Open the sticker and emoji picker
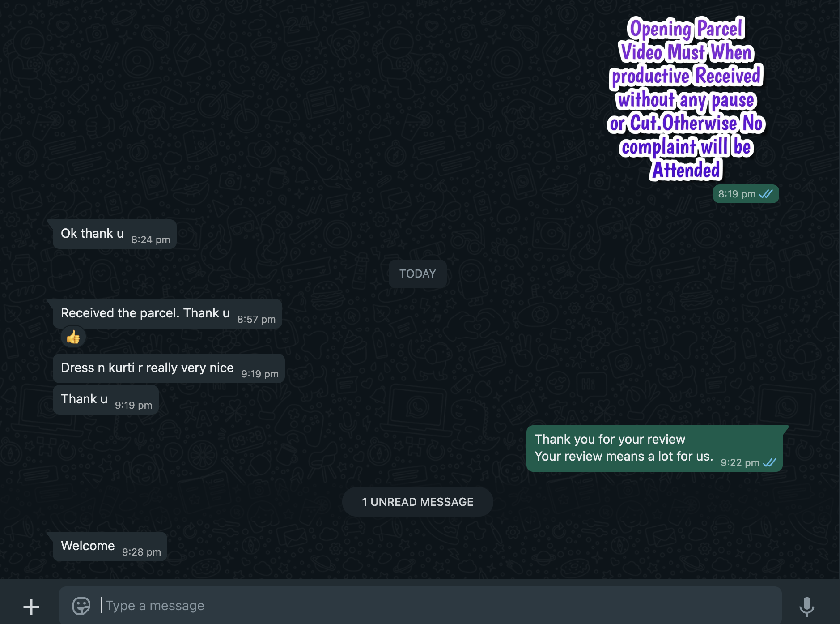The width and height of the screenshot is (840, 624). (81, 606)
